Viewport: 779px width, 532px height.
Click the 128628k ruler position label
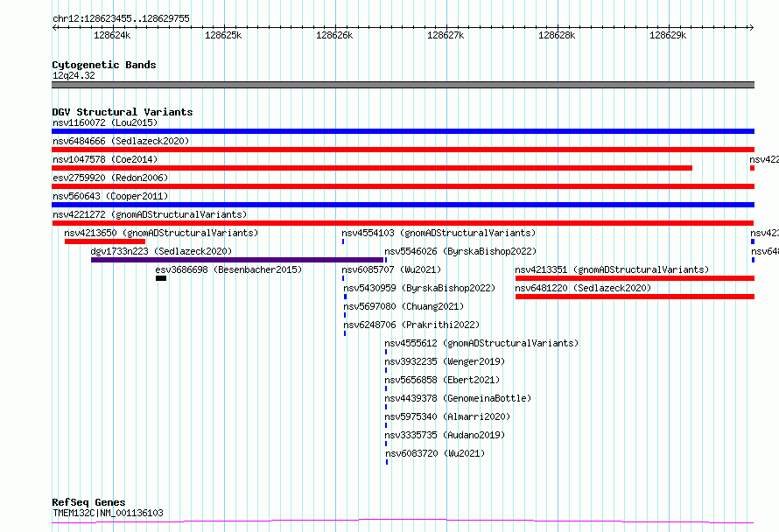click(x=557, y=35)
